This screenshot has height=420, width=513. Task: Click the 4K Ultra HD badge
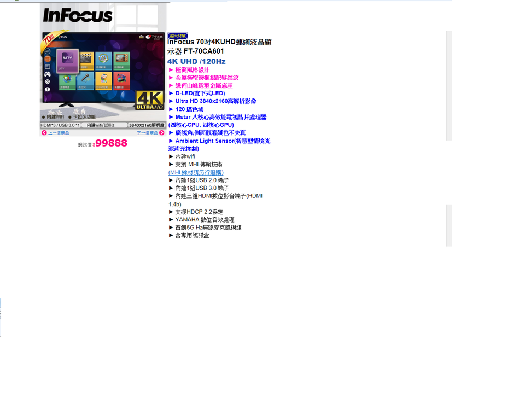click(x=150, y=100)
